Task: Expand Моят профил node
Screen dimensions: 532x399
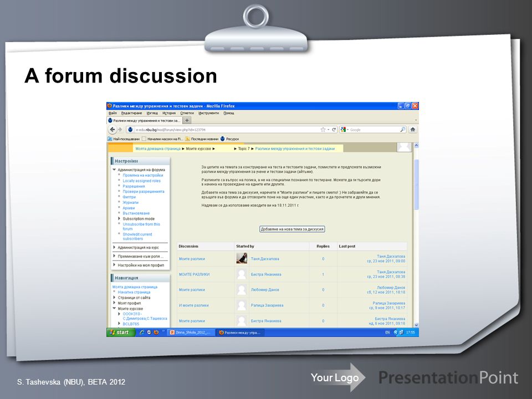Action: click(x=114, y=303)
